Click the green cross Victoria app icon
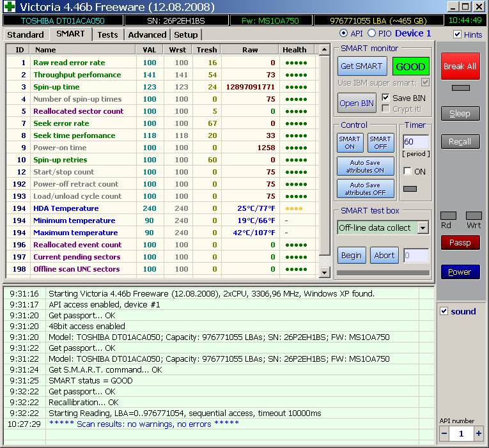489x448 pixels. tap(10, 6)
